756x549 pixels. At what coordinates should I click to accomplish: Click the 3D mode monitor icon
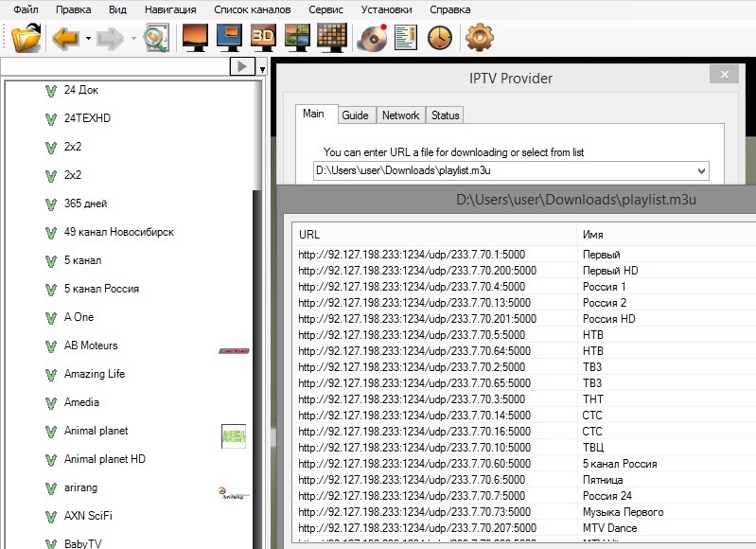pyautogui.click(x=264, y=39)
